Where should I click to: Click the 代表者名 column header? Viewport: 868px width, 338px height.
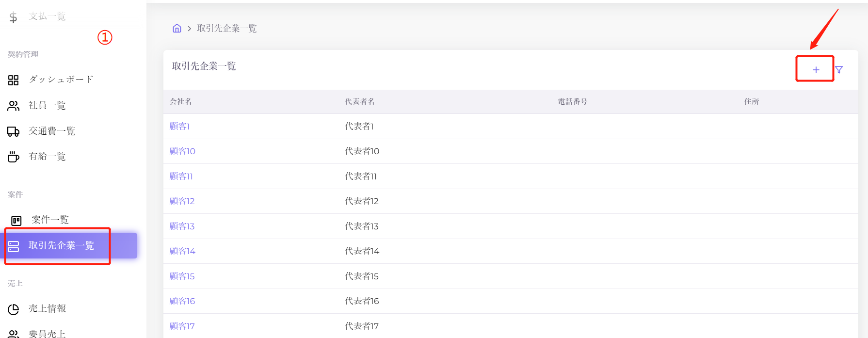[x=359, y=102]
